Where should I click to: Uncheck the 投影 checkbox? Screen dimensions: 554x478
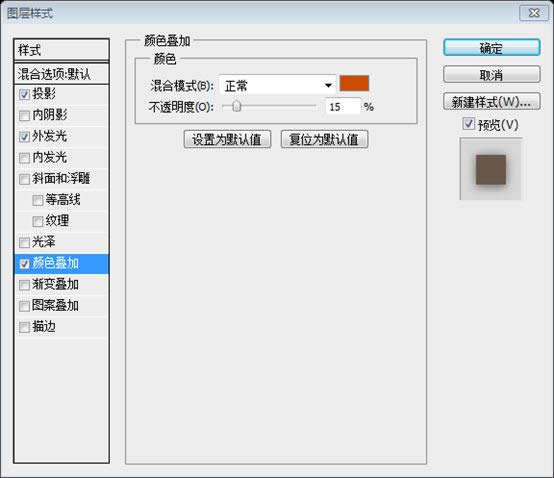[24, 94]
